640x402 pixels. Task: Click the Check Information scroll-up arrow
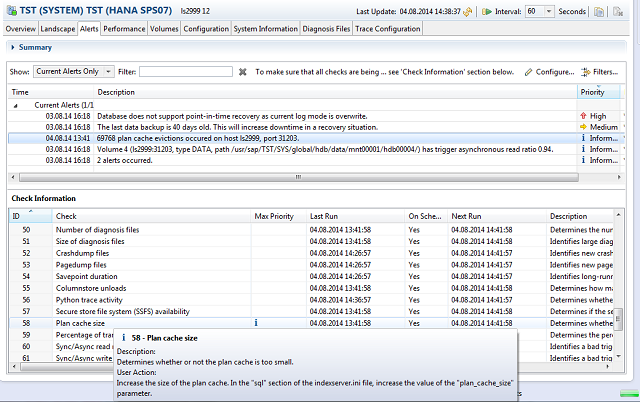coord(618,215)
